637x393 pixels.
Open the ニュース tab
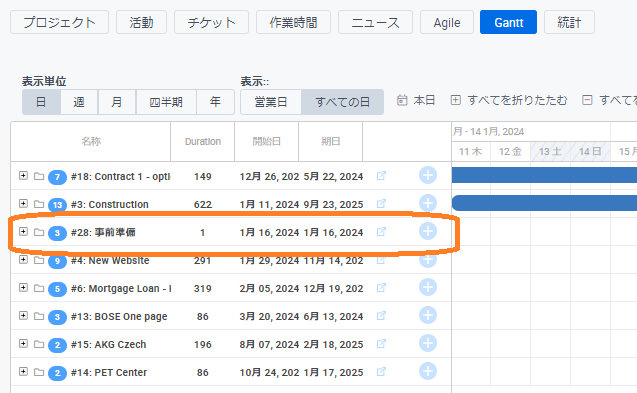[x=375, y=22]
